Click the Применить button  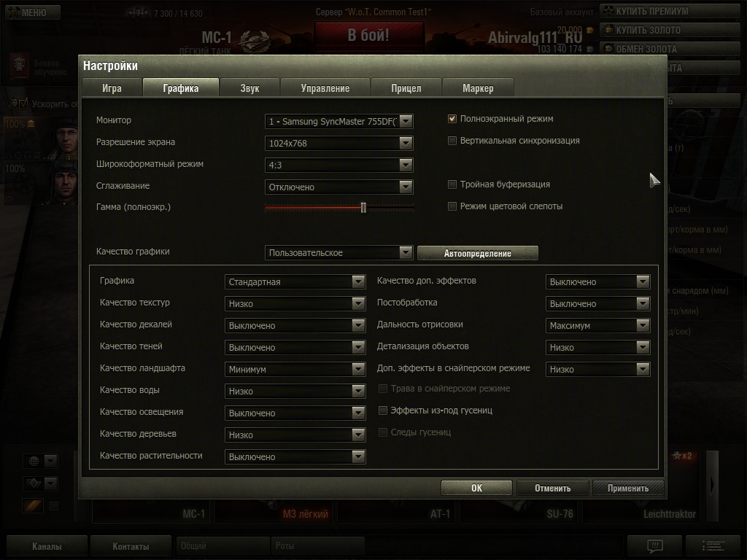pos(628,488)
